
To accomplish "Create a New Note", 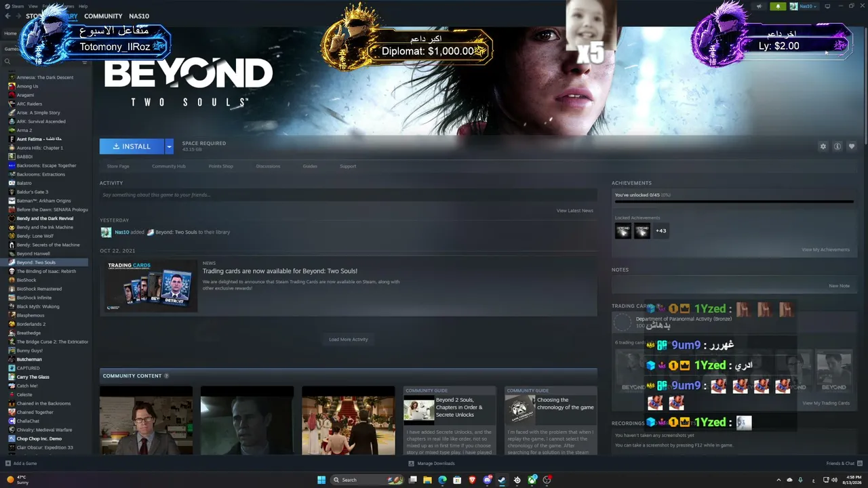I will point(839,285).
